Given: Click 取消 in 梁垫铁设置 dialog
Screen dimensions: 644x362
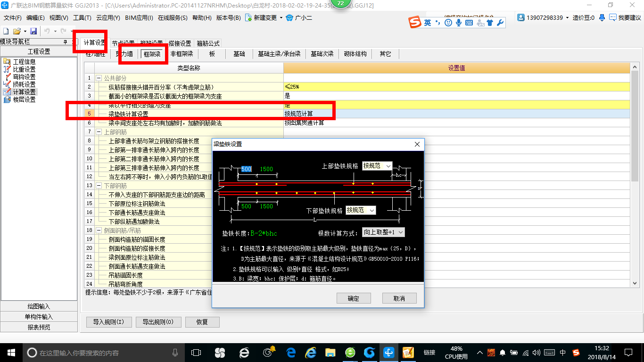Looking at the screenshot, I should 399,298.
